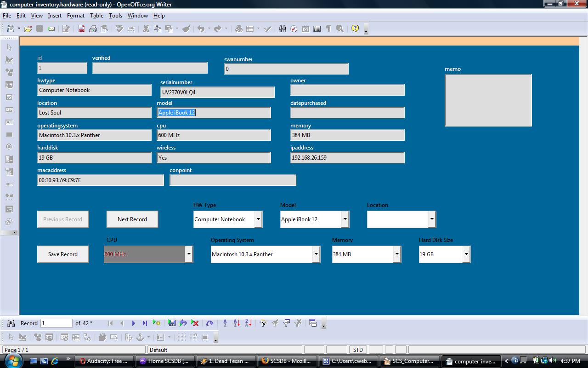Open Find & Replace binoculars in top toolbar
The width and height of the screenshot is (588, 368).
283,29
